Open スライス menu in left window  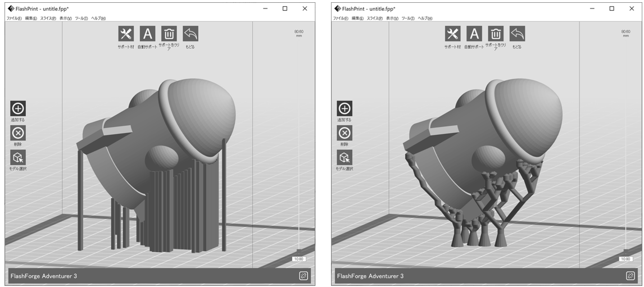coord(48,19)
